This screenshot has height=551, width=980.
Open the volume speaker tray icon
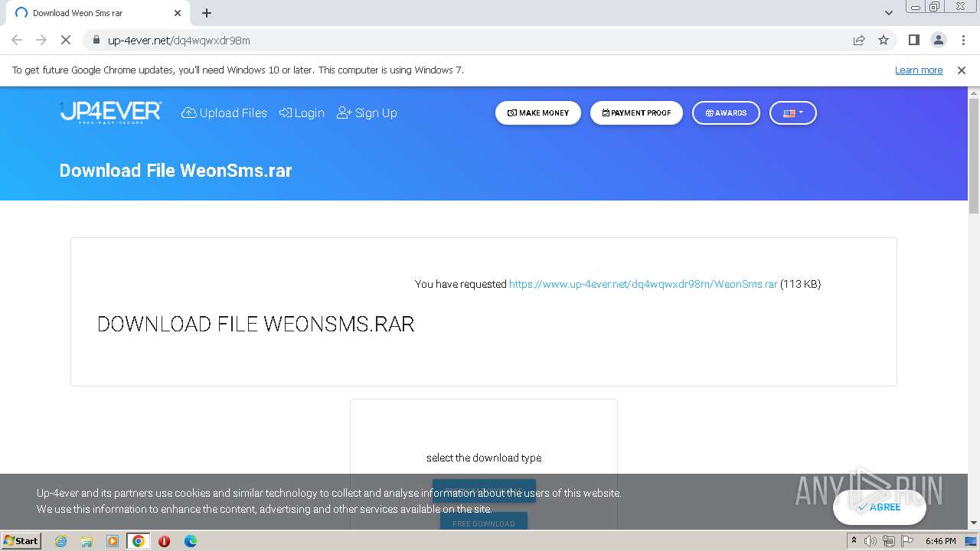click(870, 541)
